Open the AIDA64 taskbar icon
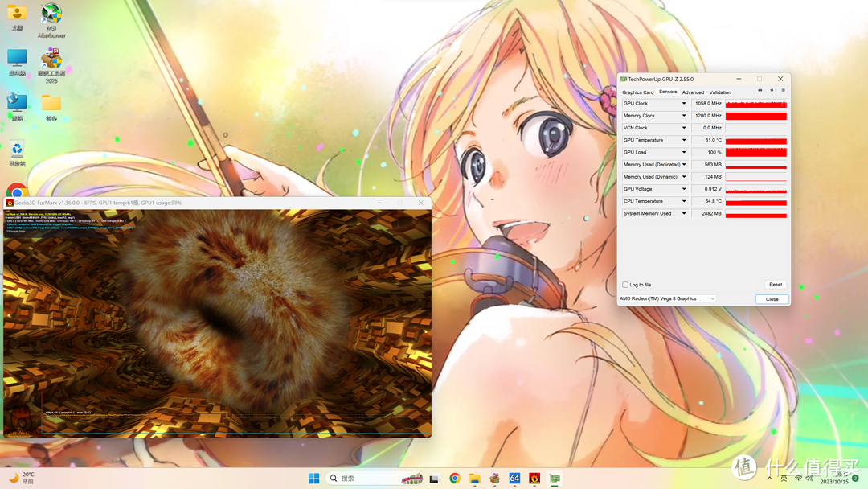868x489 pixels. (x=514, y=478)
